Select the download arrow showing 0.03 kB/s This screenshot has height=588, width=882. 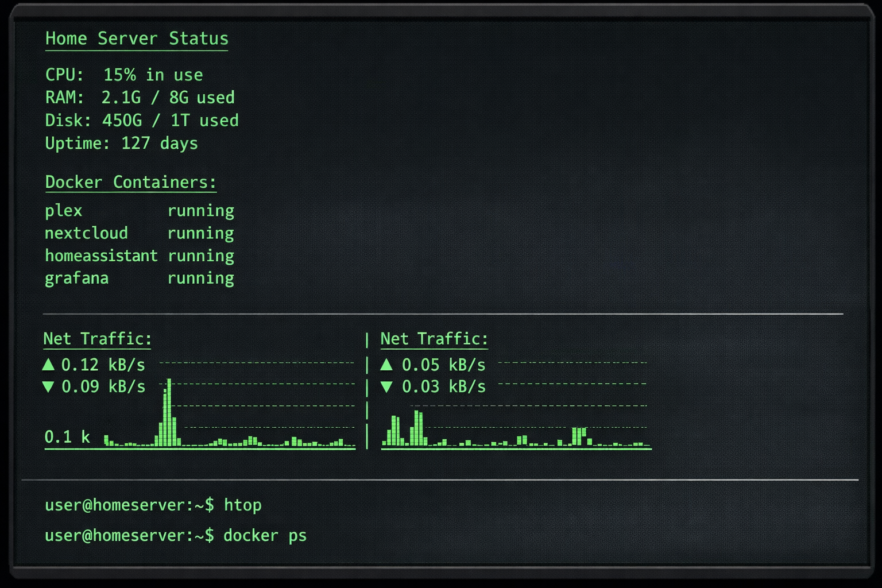coord(388,387)
